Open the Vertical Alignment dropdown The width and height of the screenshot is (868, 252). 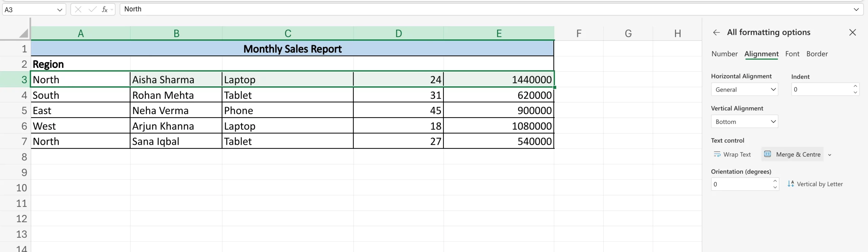[744, 122]
